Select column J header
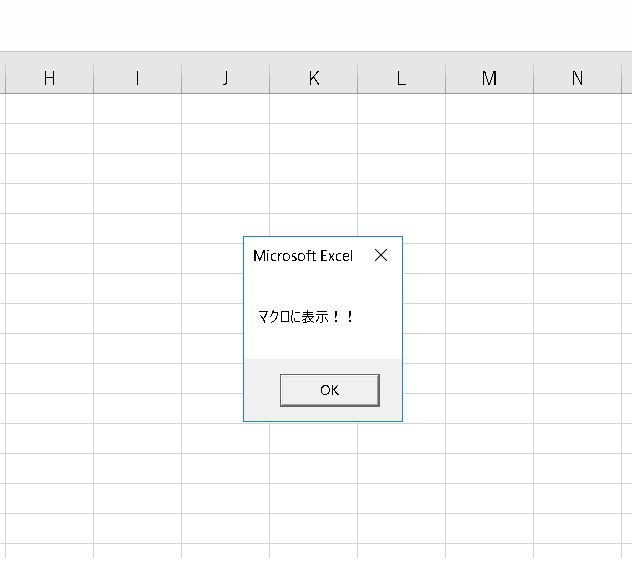 [225, 78]
